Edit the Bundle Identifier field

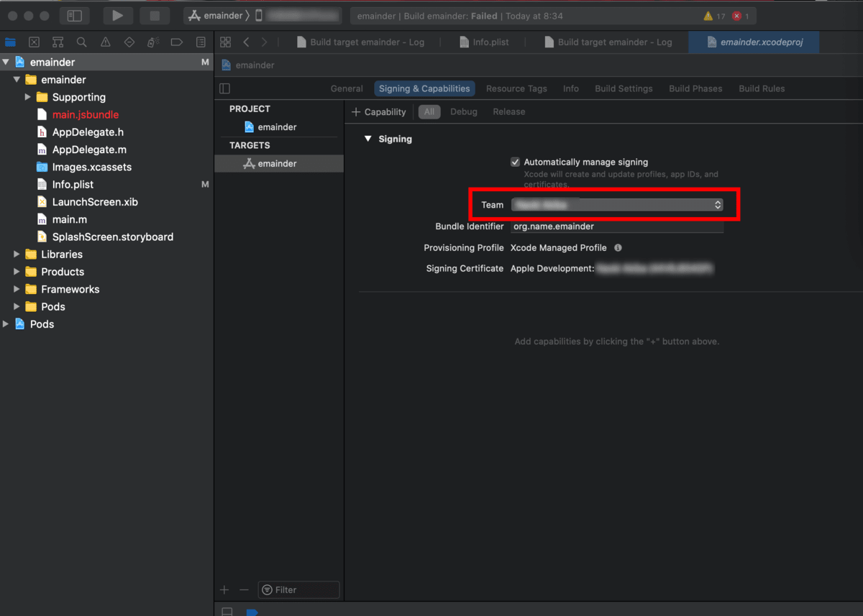click(x=617, y=226)
